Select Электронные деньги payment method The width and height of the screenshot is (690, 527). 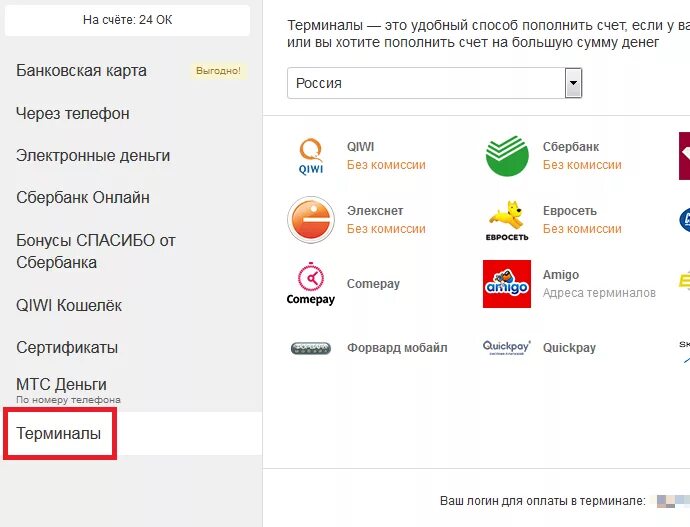tap(93, 155)
